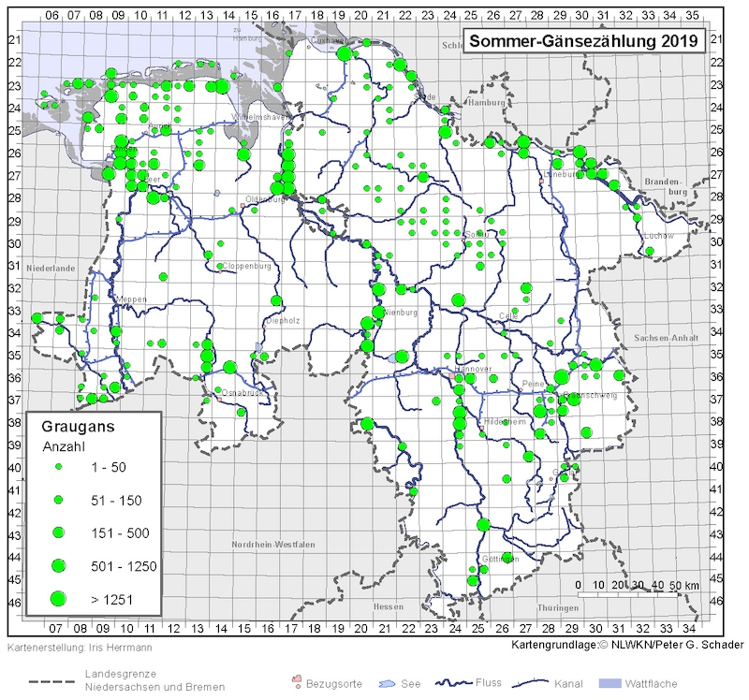
Task: Click the green dot for 1 - 50 in legend
Action: coord(58,466)
